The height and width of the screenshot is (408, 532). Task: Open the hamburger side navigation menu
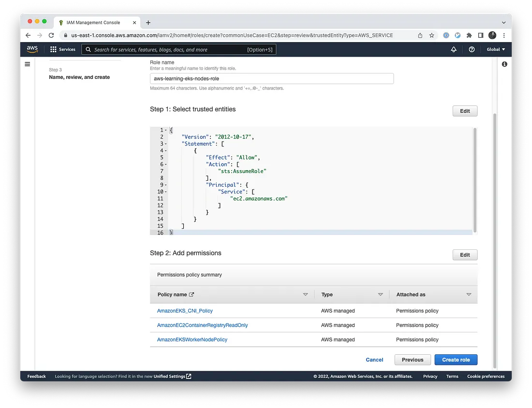[x=28, y=64]
